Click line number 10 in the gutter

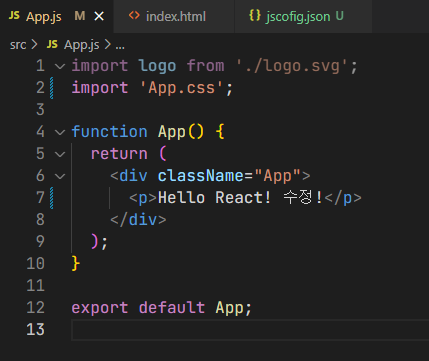35,264
